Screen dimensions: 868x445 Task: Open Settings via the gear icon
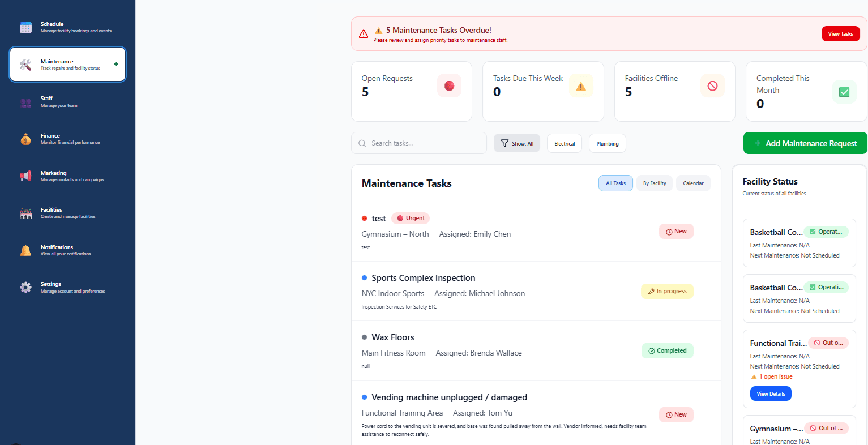[x=25, y=288]
